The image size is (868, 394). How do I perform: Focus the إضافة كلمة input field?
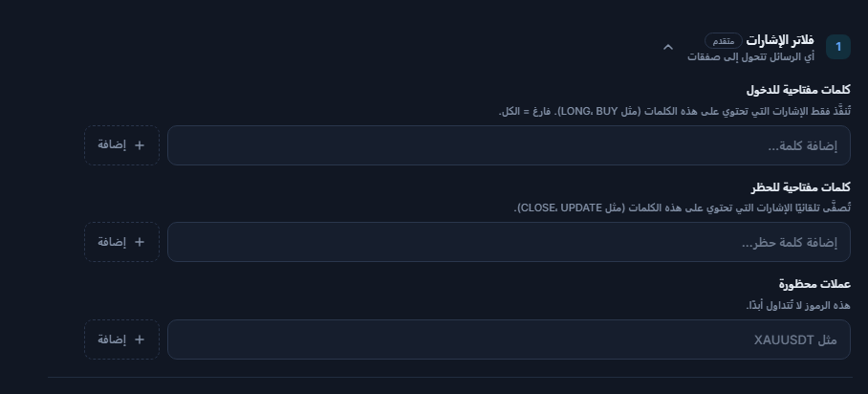[x=509, y=145]
